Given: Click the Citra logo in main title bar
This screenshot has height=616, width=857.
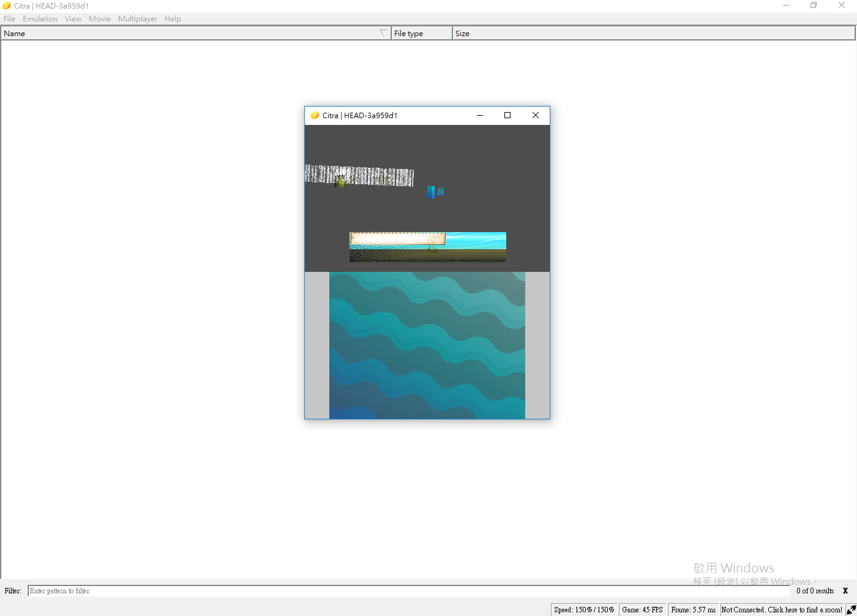Looking at the screenshot, I should [x=6, y=6].
